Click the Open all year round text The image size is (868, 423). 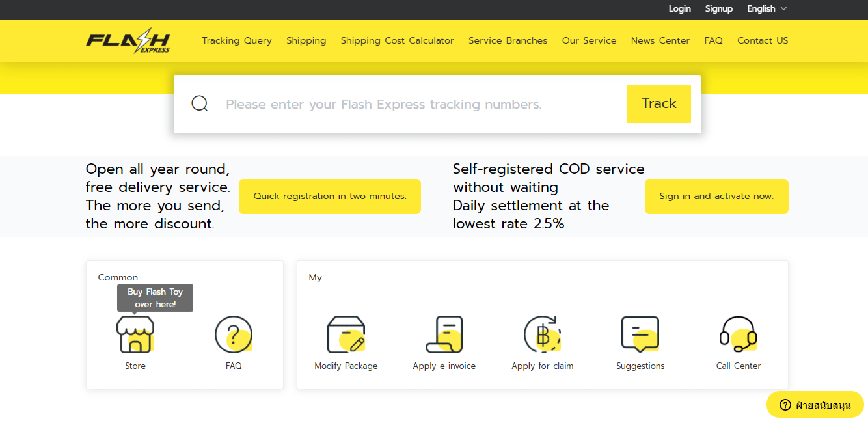[158, 197]
